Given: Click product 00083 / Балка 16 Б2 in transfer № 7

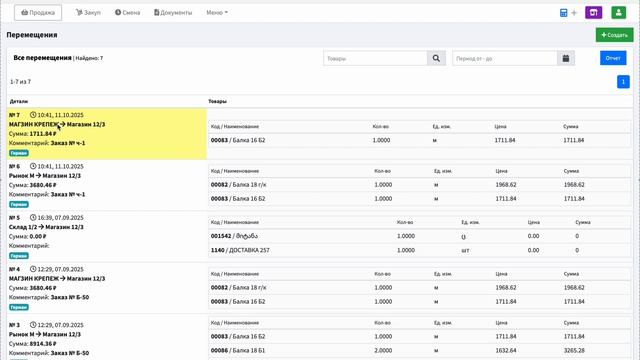Looking at the screenshot, I should pyautogui.click(x=238, y=140).
